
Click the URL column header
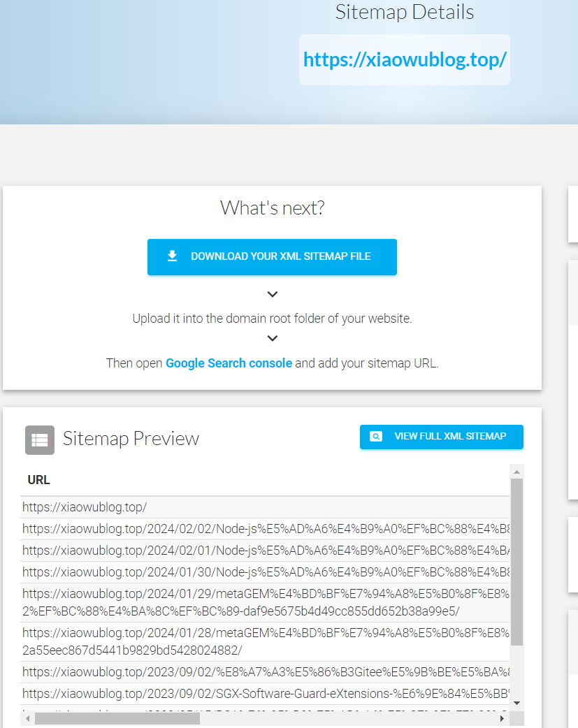click(x=39, y=480)
